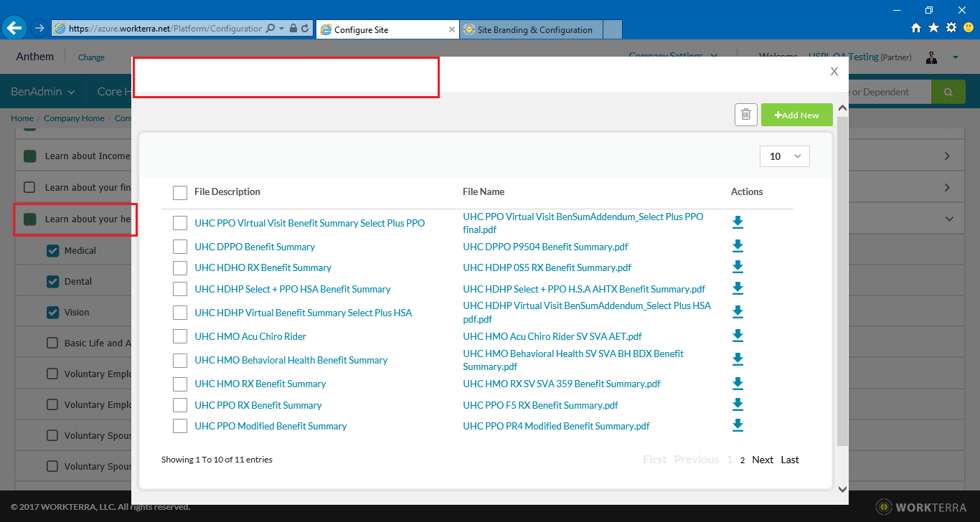Screen dimensions: 980x522
Task: Check UHC PPO Virtual Visit Benefit Summary row
Action: [180, 224]
